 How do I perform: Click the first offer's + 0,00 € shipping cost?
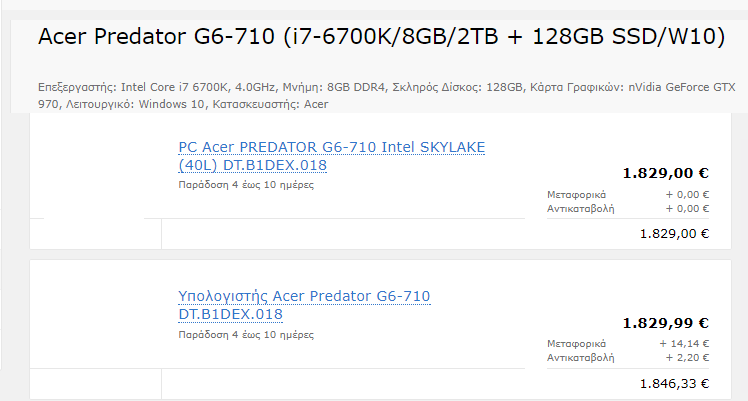point(688,194)
